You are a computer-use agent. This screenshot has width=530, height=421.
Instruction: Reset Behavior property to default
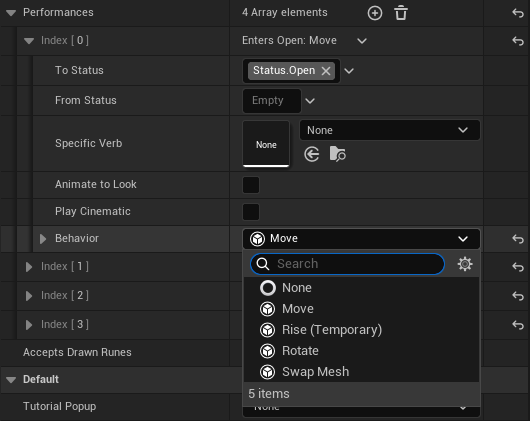pyautogui.click(x=517, y=239)
